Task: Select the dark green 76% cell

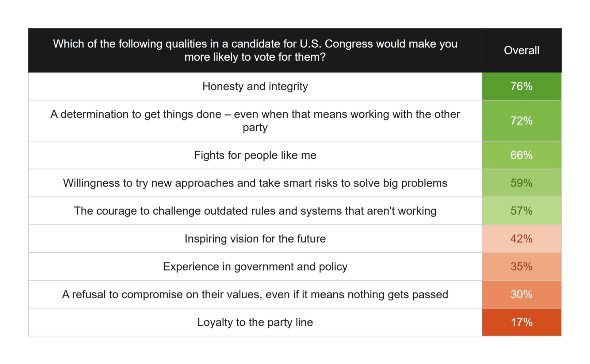Action: coord(521,86)
